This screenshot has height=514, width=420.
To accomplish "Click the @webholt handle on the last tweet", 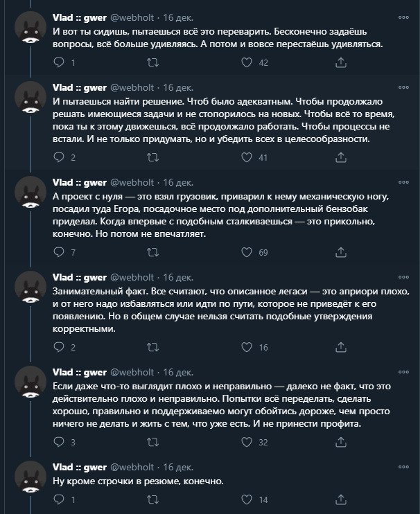I will pos(133,466).
